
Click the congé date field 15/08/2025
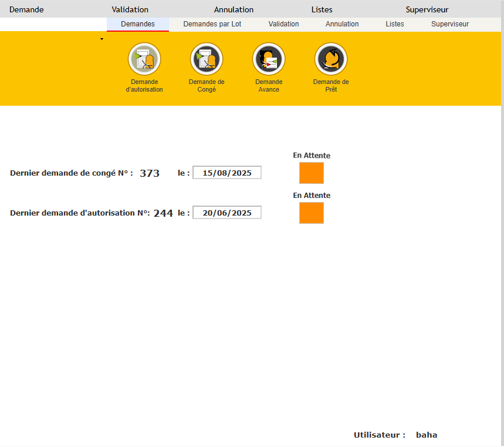tap(226, 173)
